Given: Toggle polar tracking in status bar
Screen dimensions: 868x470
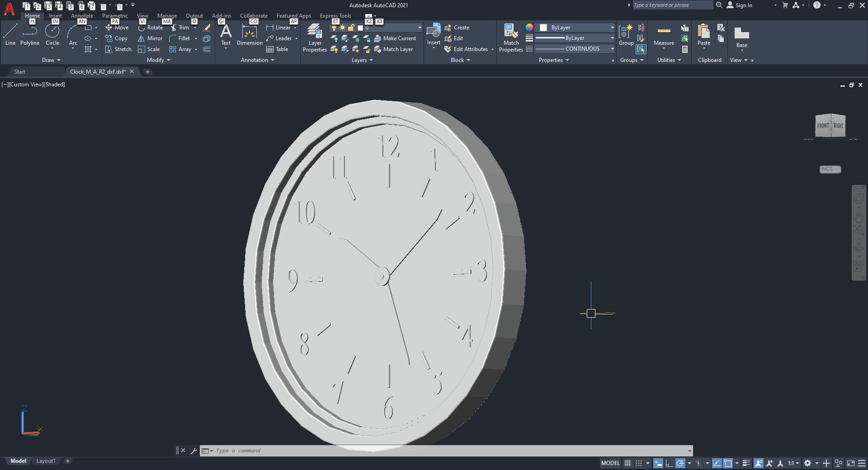Looking at the screenshot, I should tap(680, 463).
